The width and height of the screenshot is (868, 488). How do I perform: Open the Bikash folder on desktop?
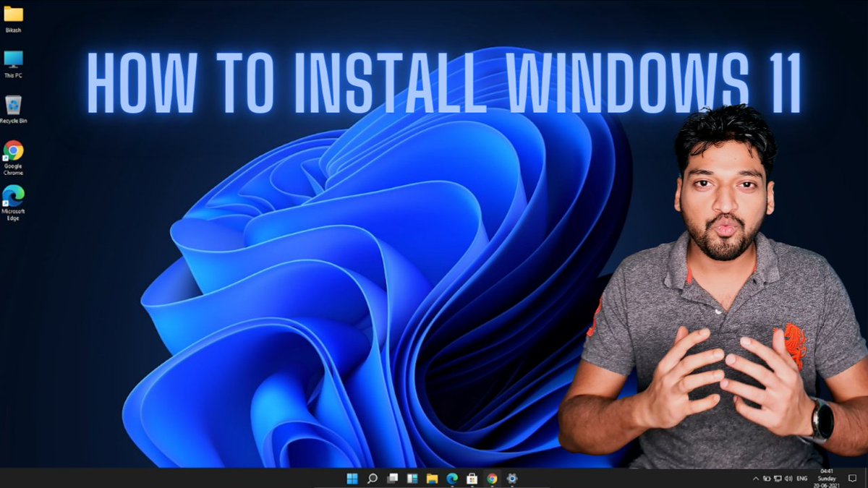tap(13, 18)
